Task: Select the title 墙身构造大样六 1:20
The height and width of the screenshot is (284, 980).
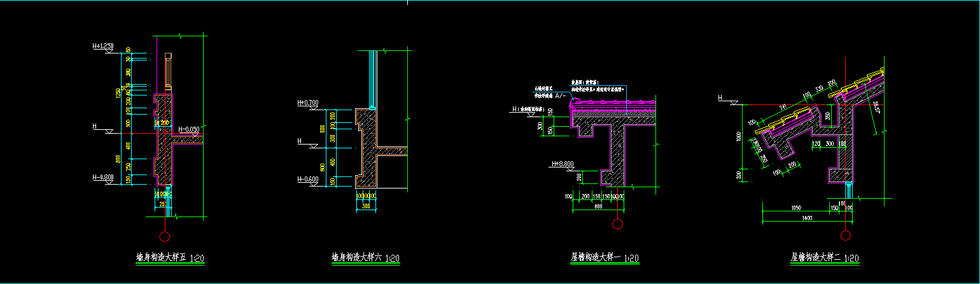Action: (x=365, y=259)
